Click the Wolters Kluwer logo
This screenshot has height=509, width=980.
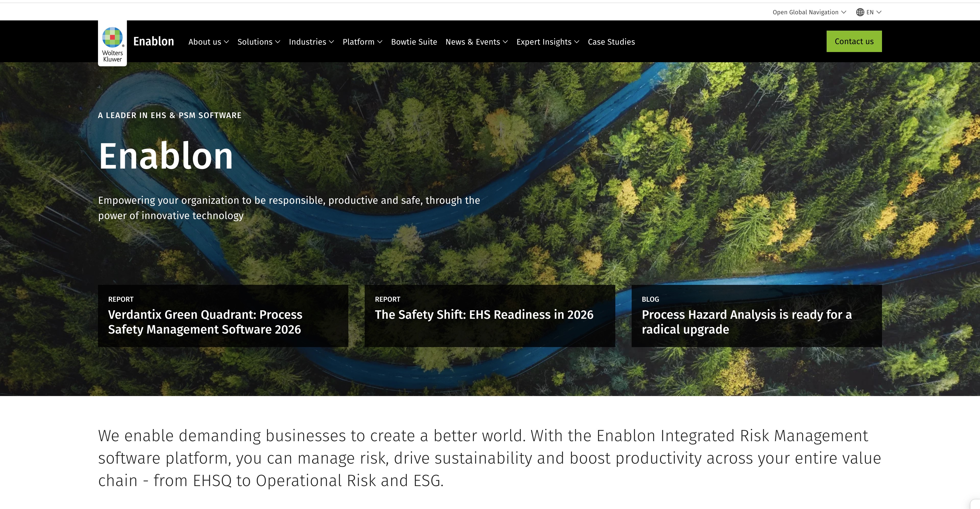click(x=112, y=43)
